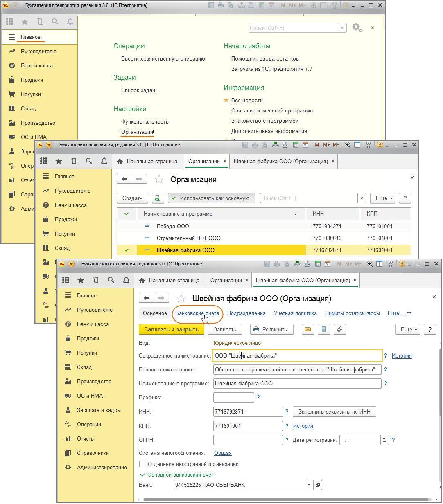Viewport: 443px width, 504px height.
Task: Click the Back arrow in Швейная фабрика form
Action: 147,298
